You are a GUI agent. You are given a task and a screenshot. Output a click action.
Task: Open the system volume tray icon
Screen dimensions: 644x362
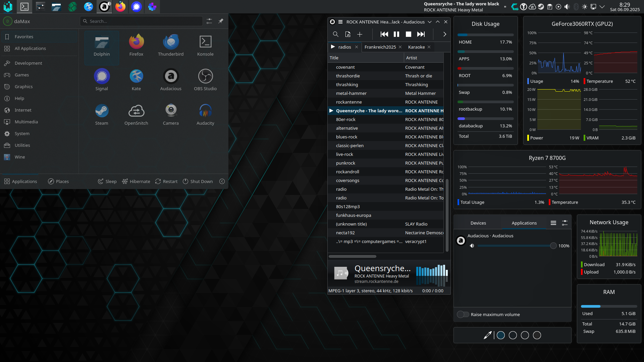567,7
